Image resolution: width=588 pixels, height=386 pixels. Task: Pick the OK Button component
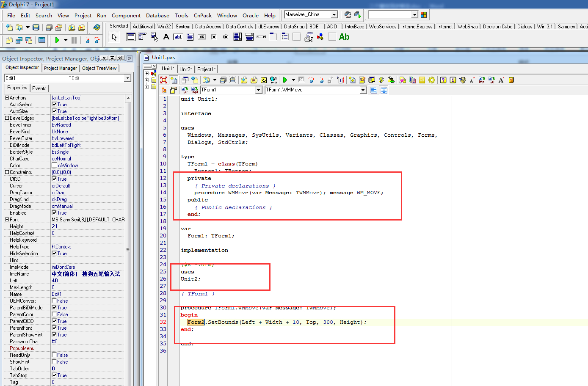tap(202, 37)
